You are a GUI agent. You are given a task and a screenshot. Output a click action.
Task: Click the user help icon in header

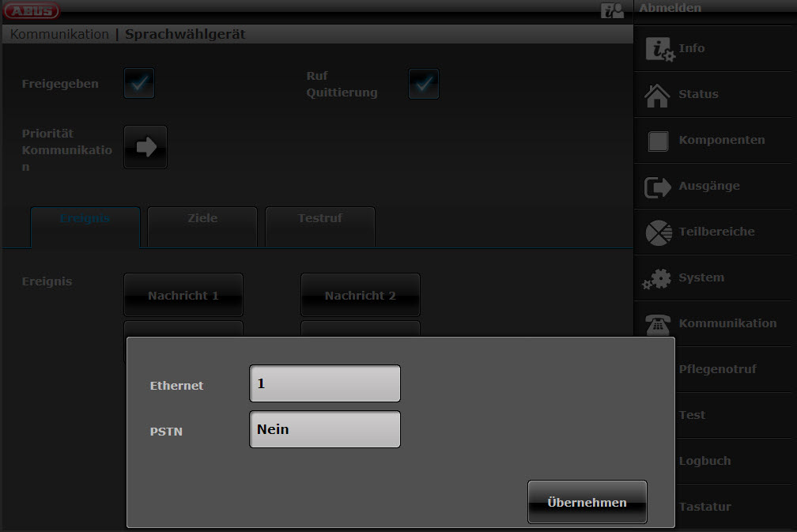[x=612, y=10]
